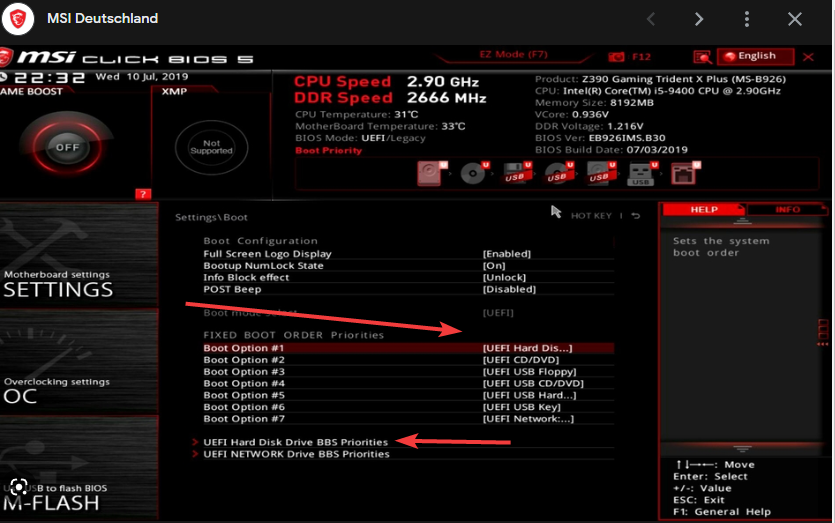Viewport: 835px width, 523px height.
Task: Open the [UEFI USB CD/DVD] boot option value
Action: (533, 383)
